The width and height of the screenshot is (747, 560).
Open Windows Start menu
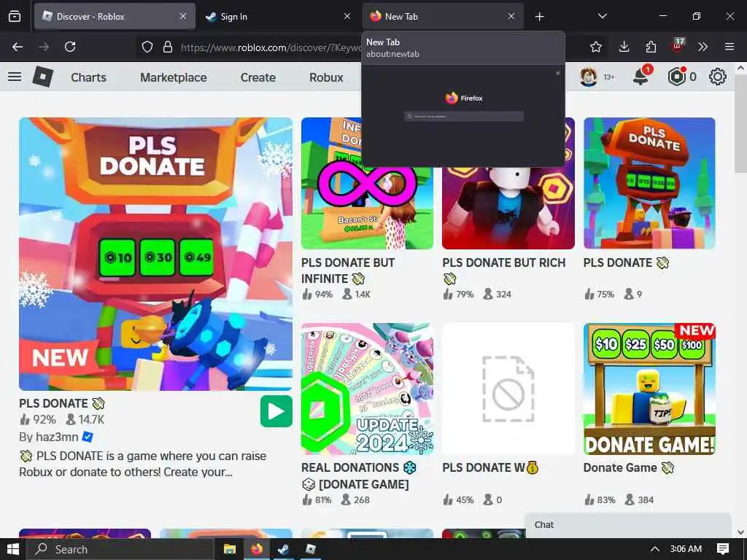pos(13,549)
